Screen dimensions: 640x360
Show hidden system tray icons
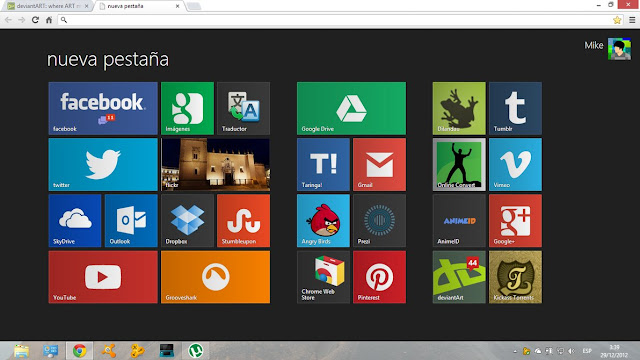click(515, 351)
